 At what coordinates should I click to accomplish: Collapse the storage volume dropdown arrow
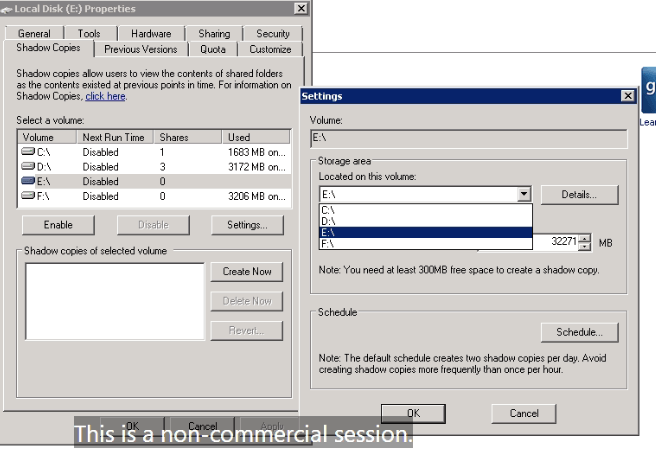523,194
